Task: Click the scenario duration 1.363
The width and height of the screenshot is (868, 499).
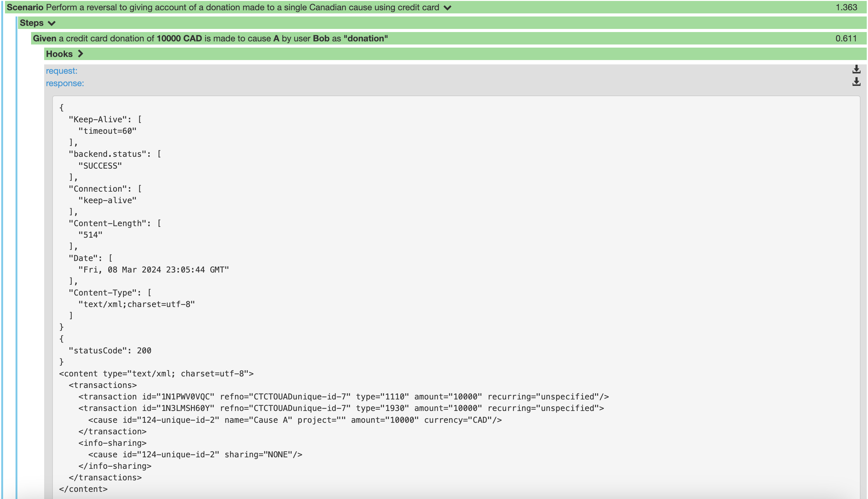Action: (846, 7)
